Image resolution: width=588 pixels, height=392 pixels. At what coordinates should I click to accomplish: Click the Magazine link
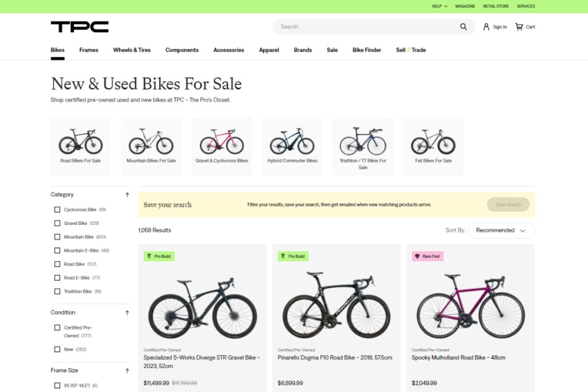pyautogui.click(x=465, y=6)
